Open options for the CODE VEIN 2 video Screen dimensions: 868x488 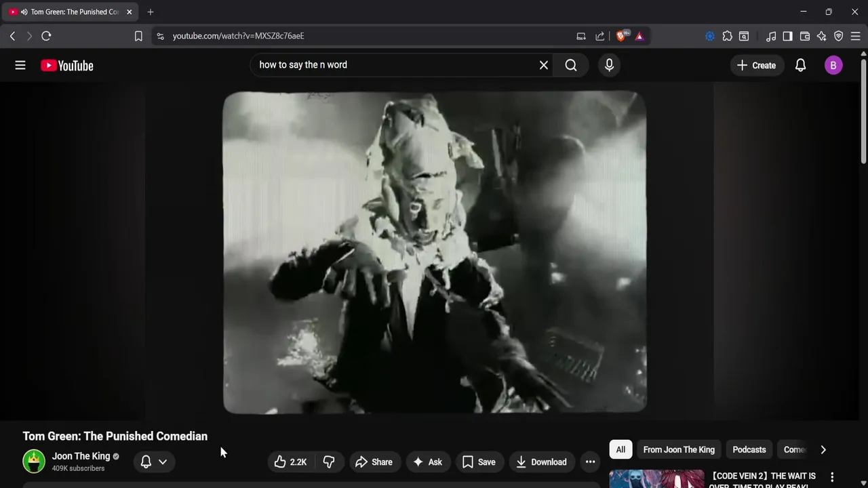point(832,477)
